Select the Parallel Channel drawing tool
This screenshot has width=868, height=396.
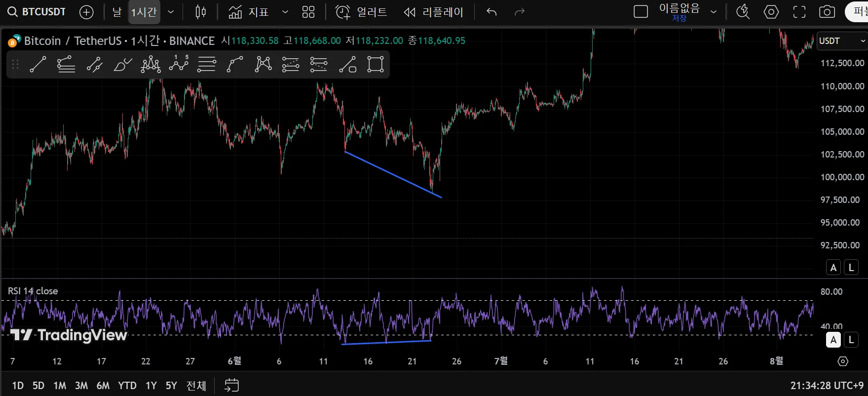[94, 65]
